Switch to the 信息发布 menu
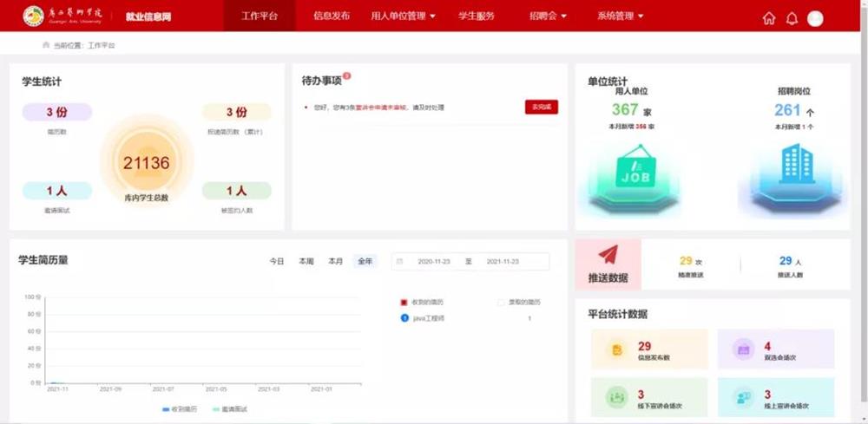This screenshot has width=868, height=424. pyautogui.click(x=332, y=16)
